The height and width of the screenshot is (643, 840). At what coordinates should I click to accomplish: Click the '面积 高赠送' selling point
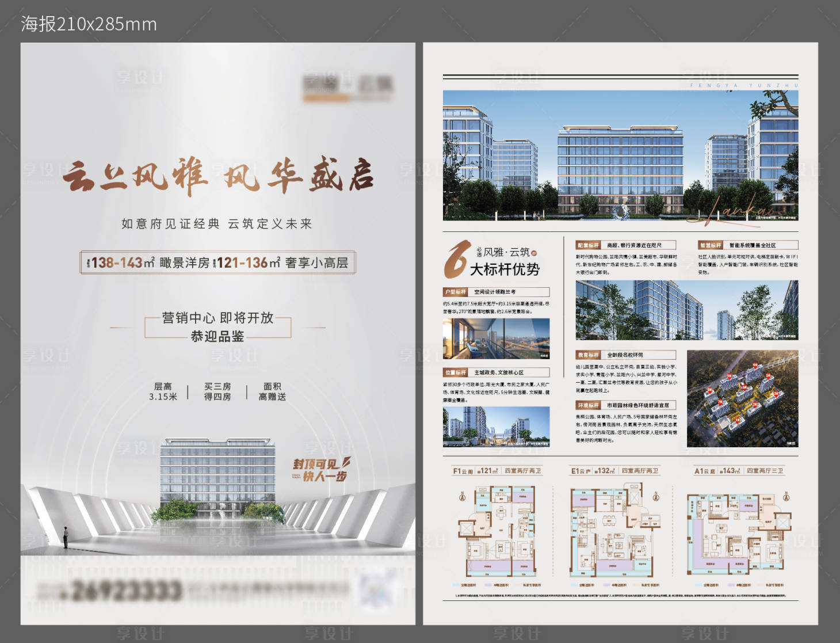(272, 391)
